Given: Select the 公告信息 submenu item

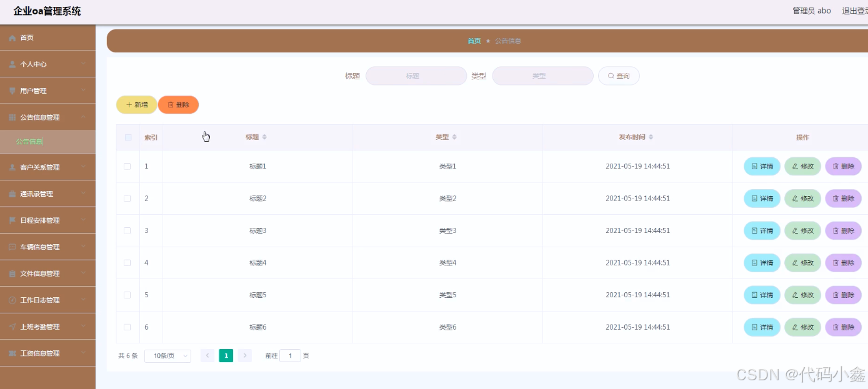Looking at the screenshot, I should click(x=47, y=142).
